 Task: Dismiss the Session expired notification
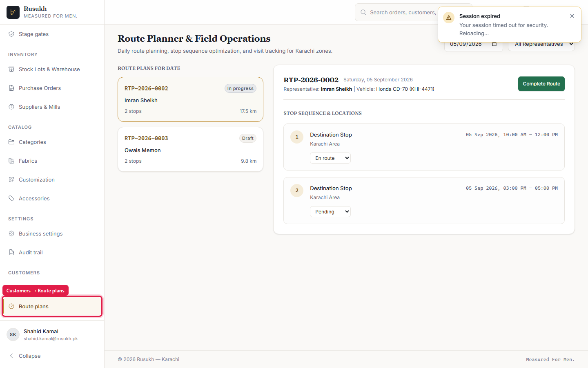click(x=572, y=16)
